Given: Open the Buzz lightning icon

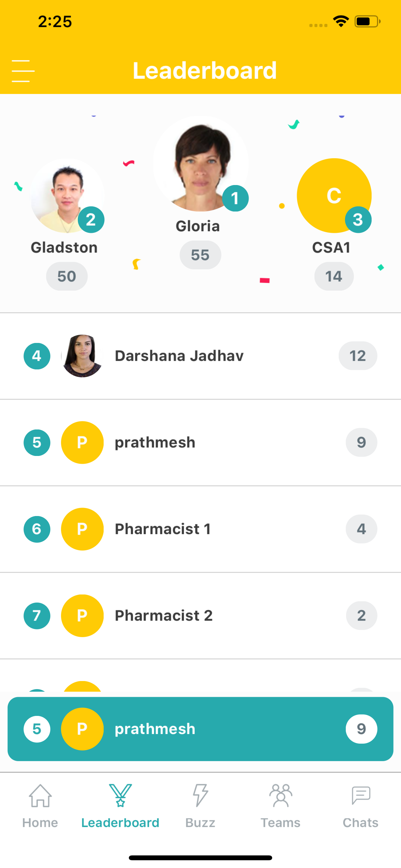Looking at the screenshot, I should point(200,795).
